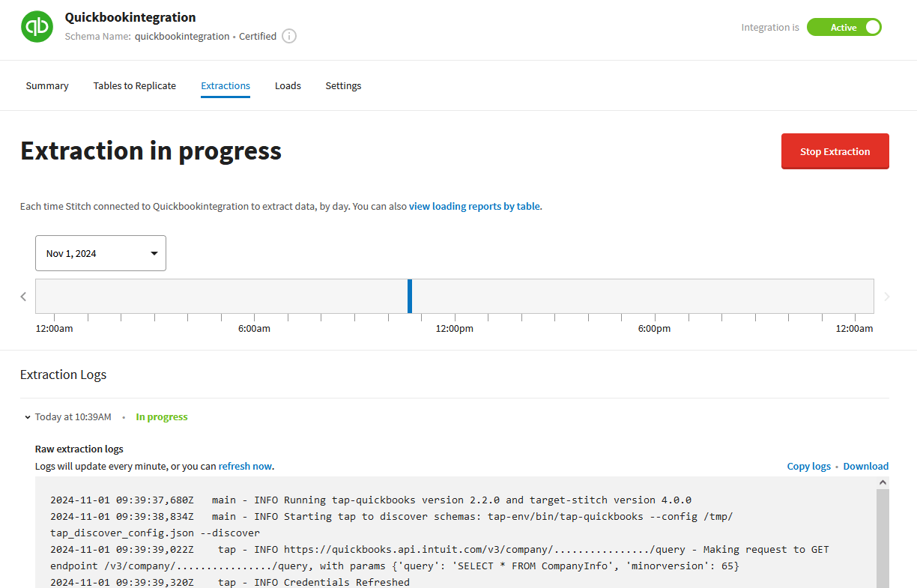Click the refresh now link
Screen dimensions: 917x588
[x=244, y=466]
